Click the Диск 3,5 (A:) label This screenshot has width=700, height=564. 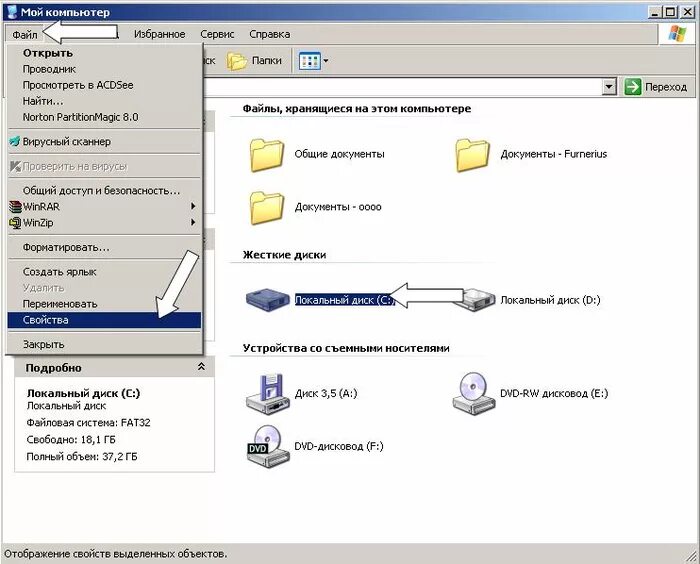pos(326,393)
